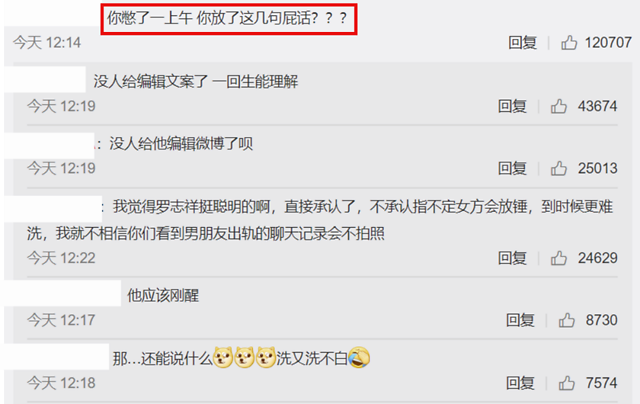The height and width of the screenshot is (404, 640).
Task: Click thumbs-up icon beside 43674
Action: tap(559, 106)
